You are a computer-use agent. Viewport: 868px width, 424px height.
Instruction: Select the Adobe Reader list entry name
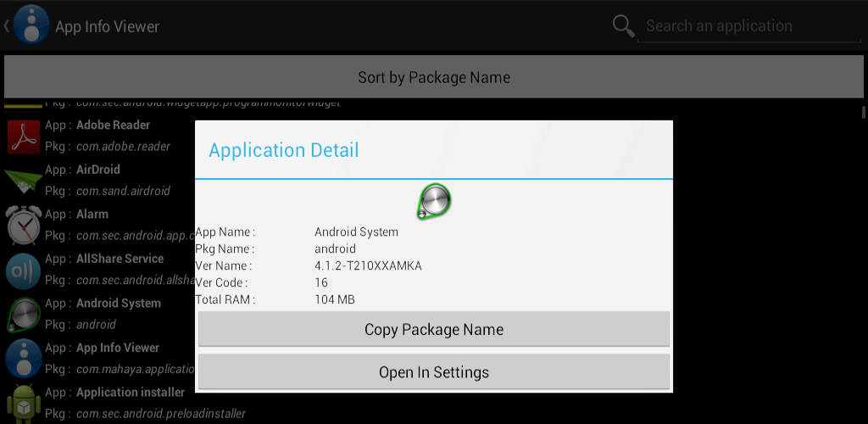(113, 125)
